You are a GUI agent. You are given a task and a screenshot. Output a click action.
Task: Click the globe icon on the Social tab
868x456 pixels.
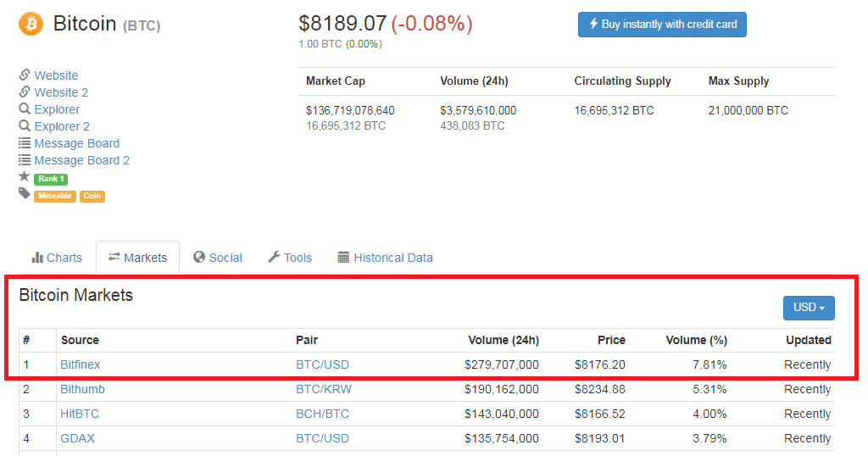pos(198,257)
